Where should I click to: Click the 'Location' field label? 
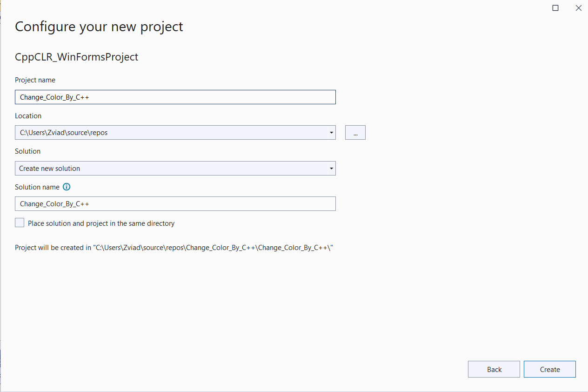(x=28, y=116)
